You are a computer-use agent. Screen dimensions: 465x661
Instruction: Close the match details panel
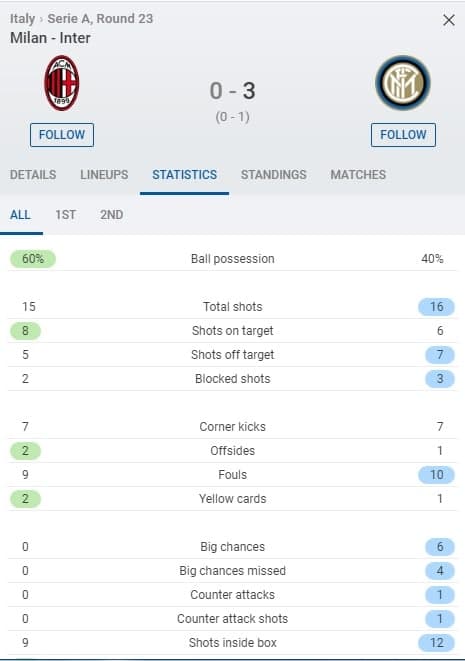pyautogui.click(x=449, y=20)
